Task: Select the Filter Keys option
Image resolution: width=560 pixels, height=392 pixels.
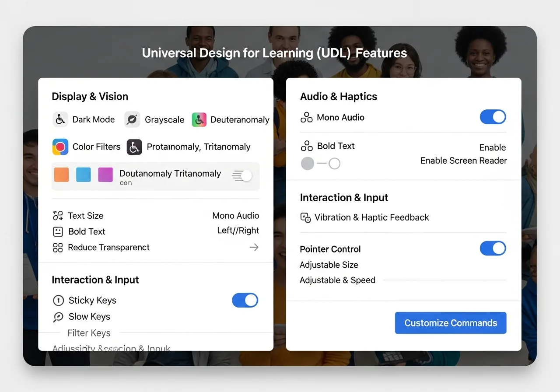Action: [89, 333]
